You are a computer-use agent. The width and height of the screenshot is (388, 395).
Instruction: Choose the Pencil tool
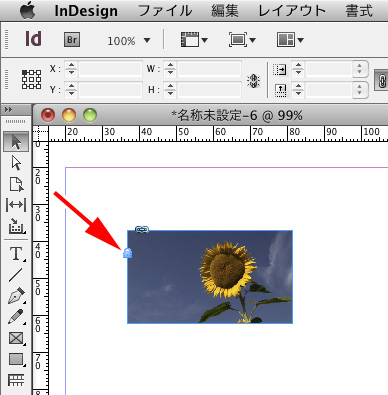tap(16, 317)
